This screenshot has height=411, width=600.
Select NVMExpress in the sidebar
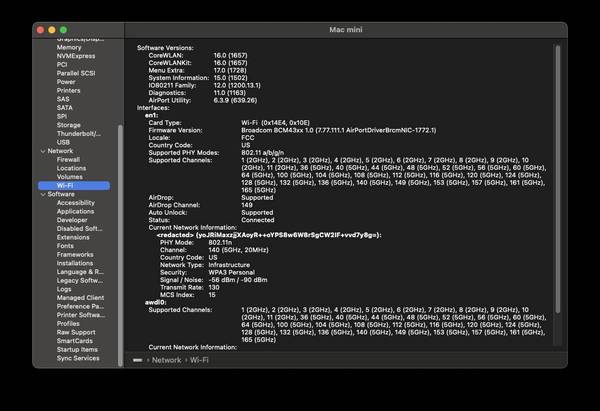pos(76,56)
